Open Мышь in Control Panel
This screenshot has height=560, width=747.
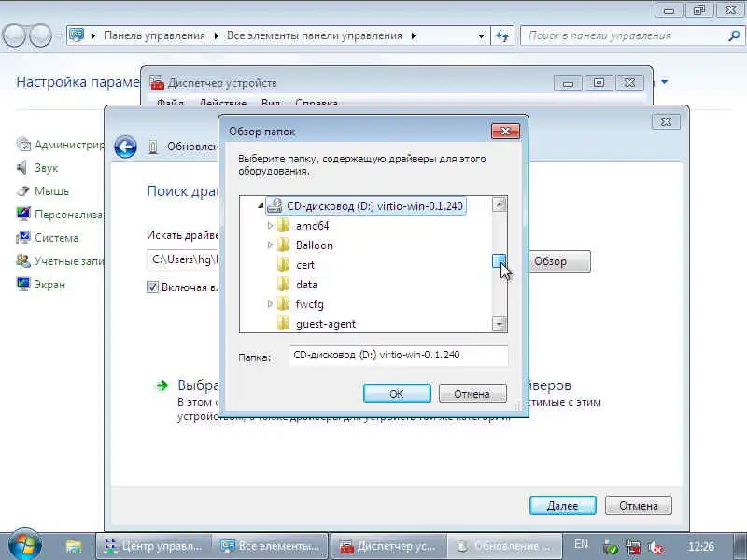point(52,191)
